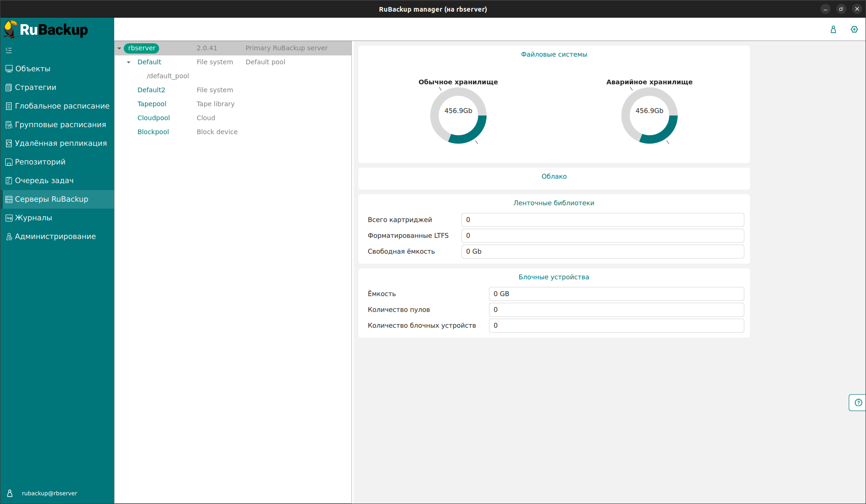Click rubackup@rbserver user at sidebar bottom
This screenshot has width=866, height=504.
point(49,493)
